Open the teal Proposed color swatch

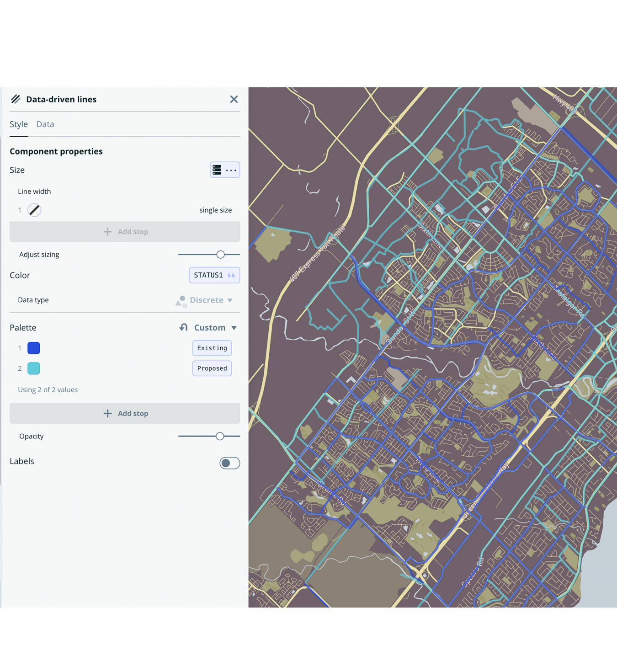point(34,368)
